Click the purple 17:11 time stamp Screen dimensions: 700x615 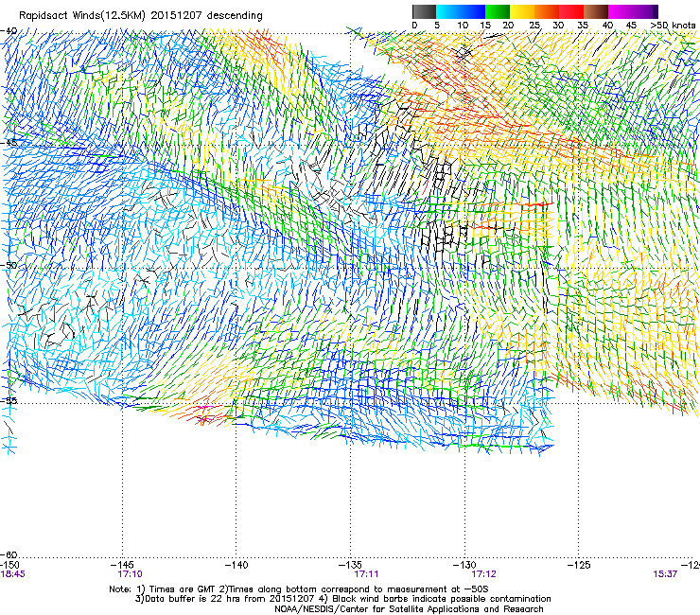click(366, 574)
